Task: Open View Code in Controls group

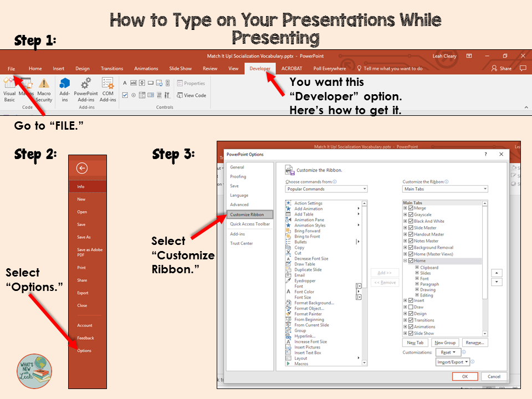Action: point(191,95)
